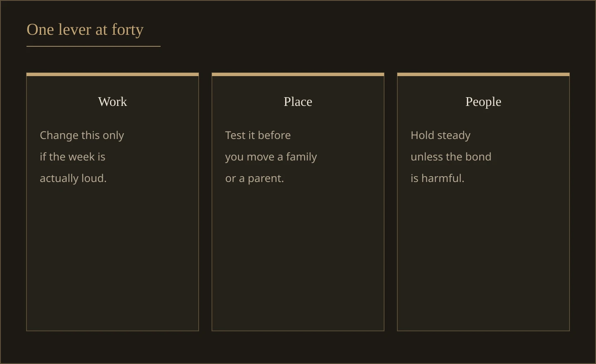Select the Place card heading
The image size is (596, 364).
point(298,102)
